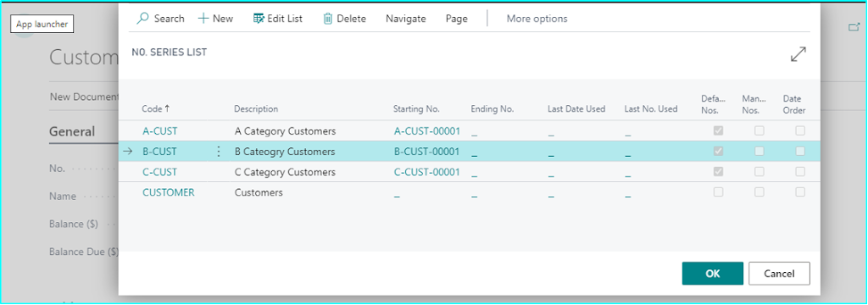Viewport: 868px width, 305px height.
Task: Toggle Default Nos. checkbox for C-CUST
Action: point(718,172)
